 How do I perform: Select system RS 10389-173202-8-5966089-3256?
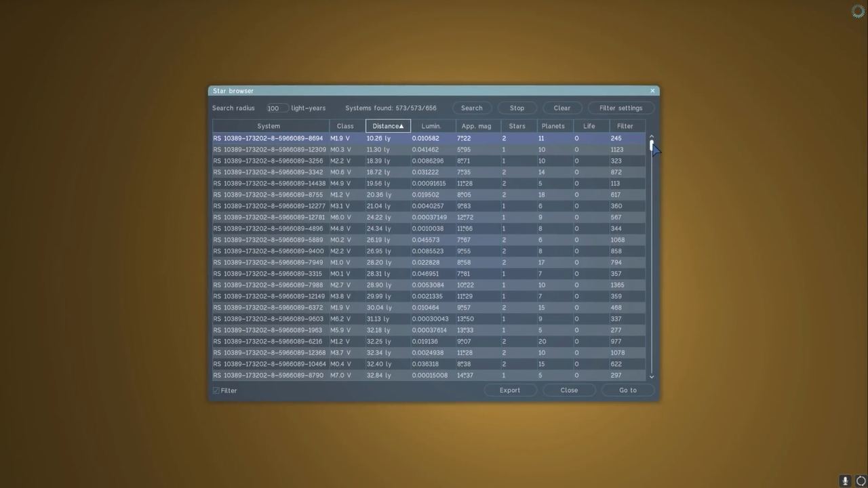point(429,161)
